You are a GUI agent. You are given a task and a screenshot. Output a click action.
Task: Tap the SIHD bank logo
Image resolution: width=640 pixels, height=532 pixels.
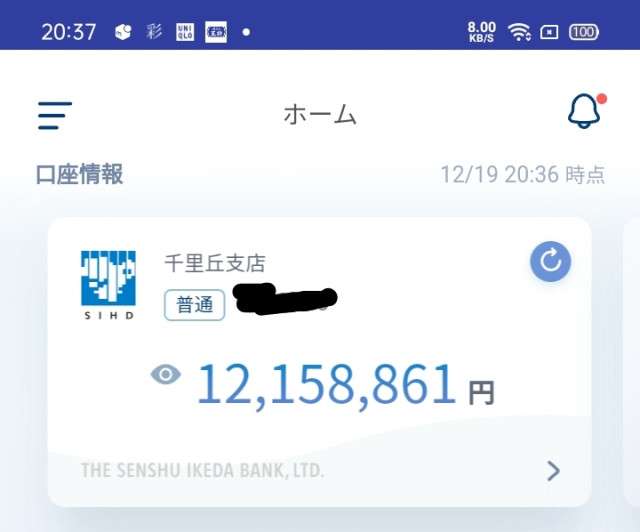[108, 285]
